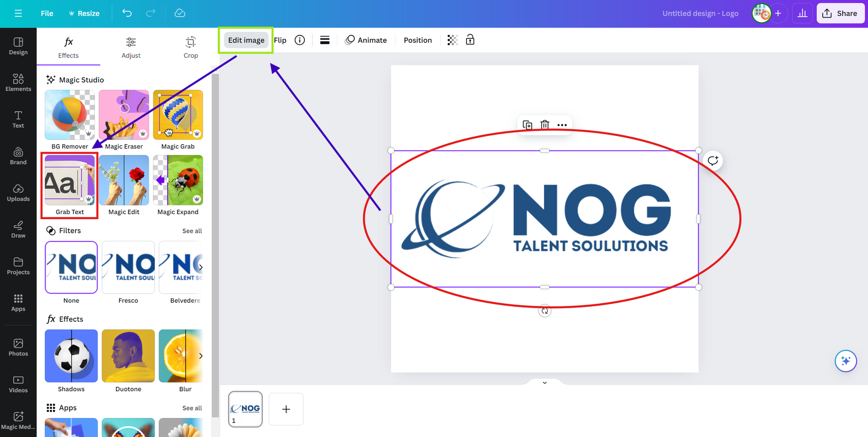Screen dimensions: 868x437
Task: Open the main hamburger menu
Action: point(18,14)
